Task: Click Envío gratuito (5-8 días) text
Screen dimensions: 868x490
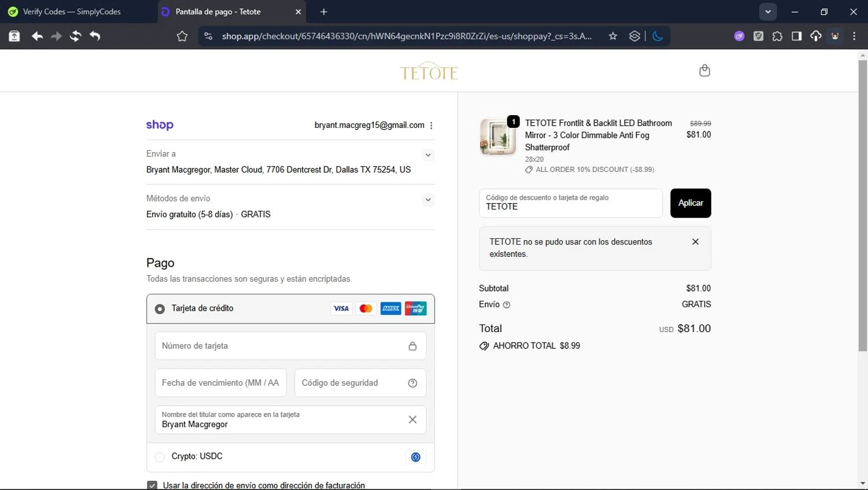Action: [x=189, y=214]
